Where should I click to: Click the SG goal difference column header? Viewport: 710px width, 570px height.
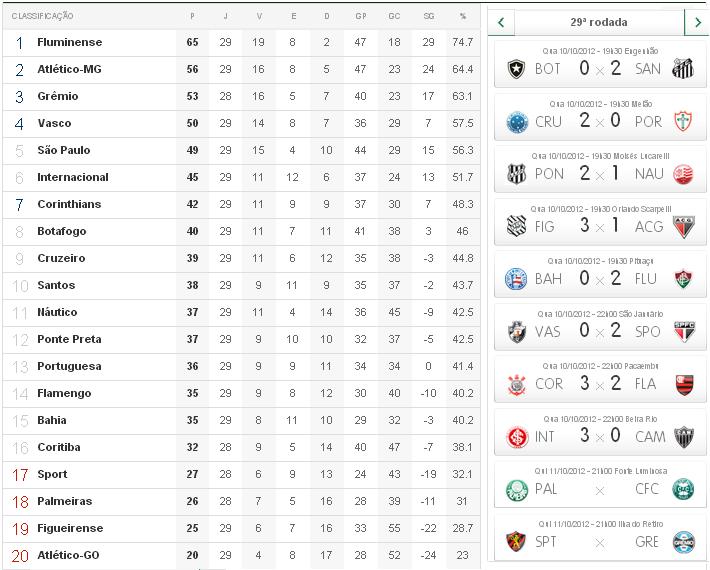[429, 16]
